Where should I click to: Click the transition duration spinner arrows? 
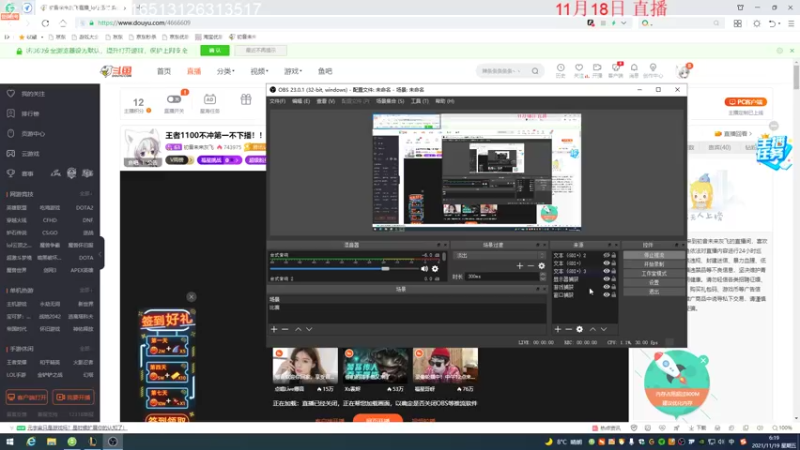[542, 277]
